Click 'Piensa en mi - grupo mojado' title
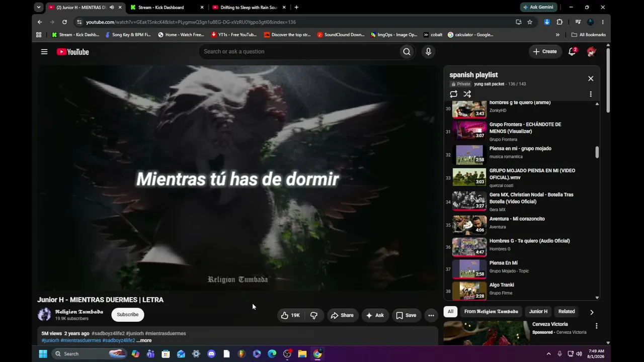The image size is (644, 362). tap(520, 148)
